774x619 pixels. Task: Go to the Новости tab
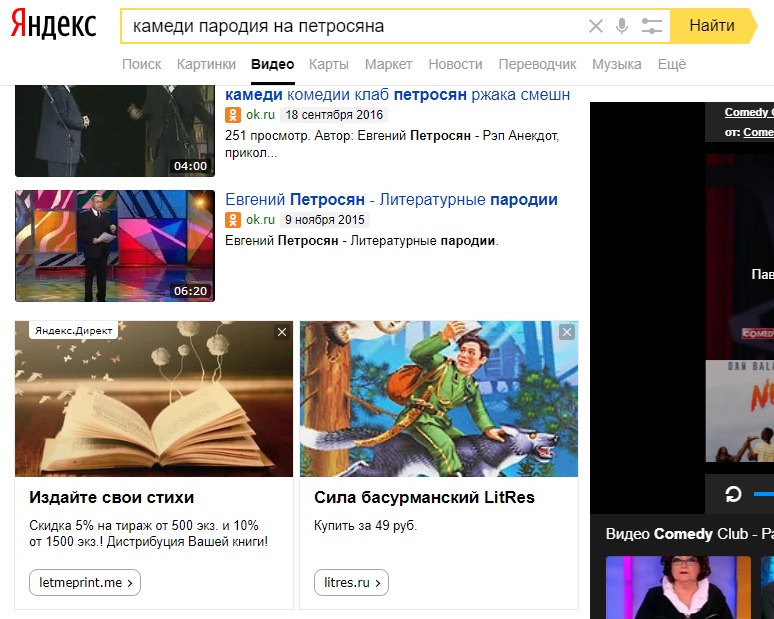tap(455, 64)
